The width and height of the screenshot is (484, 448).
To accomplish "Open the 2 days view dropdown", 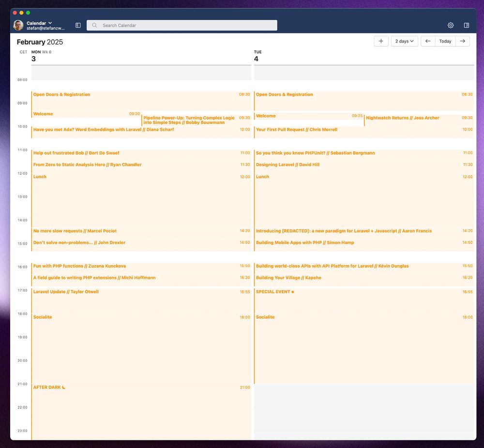I will (x=404, y=41).
